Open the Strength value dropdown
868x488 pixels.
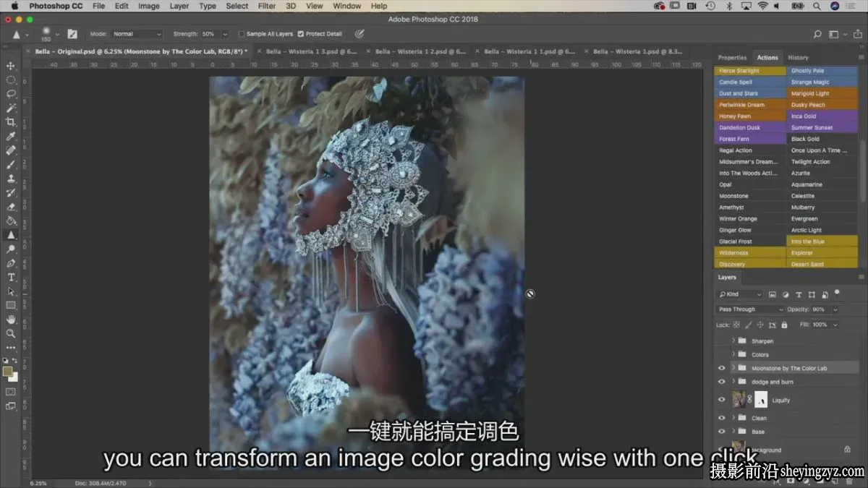[224, 34]
